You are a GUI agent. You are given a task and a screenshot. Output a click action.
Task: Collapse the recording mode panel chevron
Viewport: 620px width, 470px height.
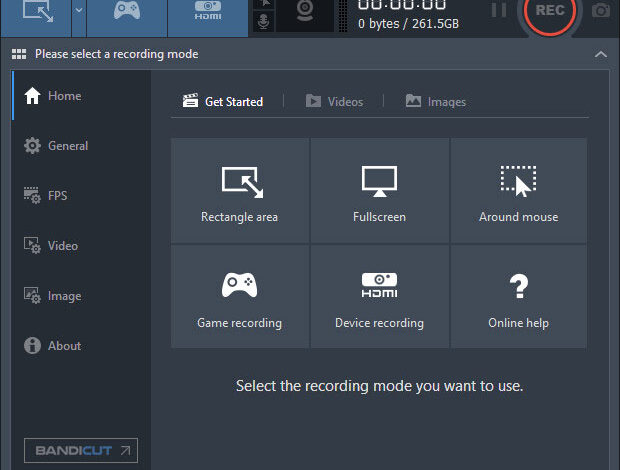click(x=601, y=55)
